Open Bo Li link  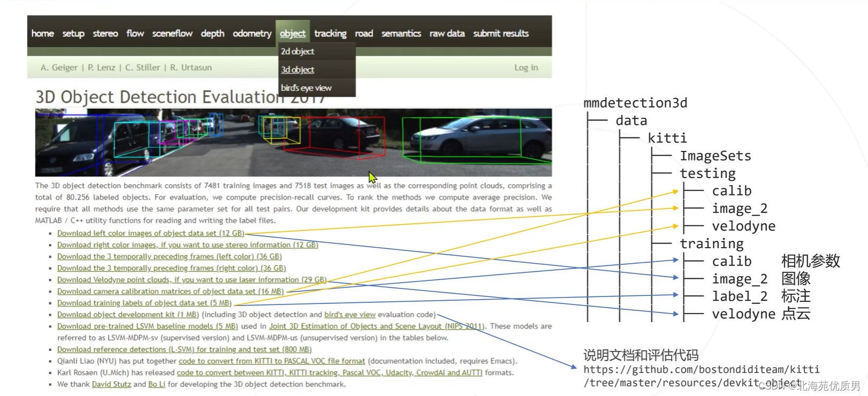157,384
